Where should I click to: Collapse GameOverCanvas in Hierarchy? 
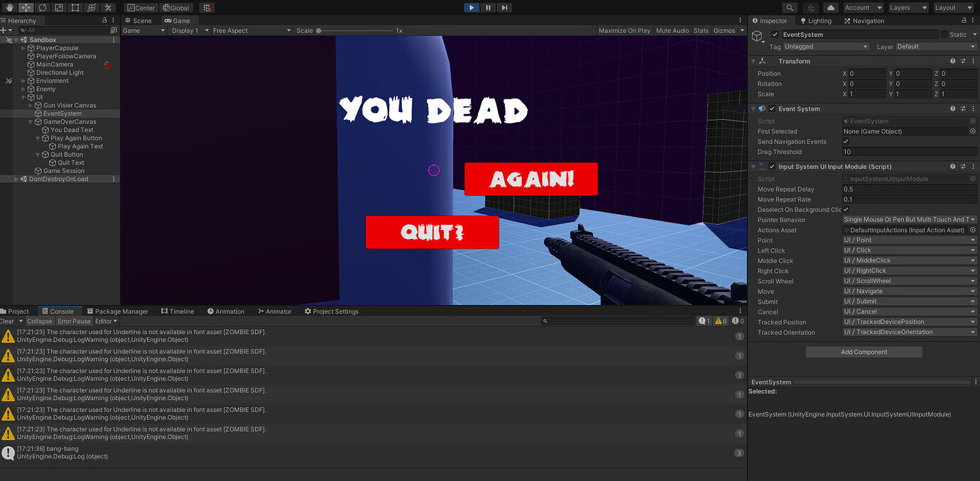pos(31,122)
